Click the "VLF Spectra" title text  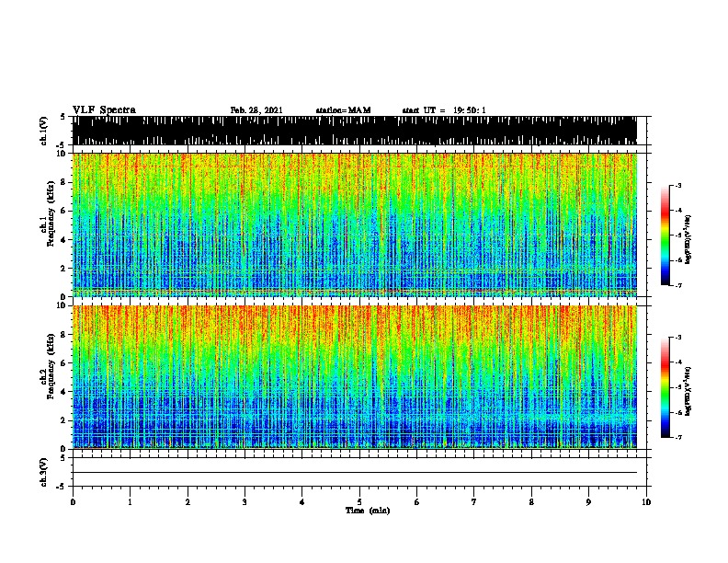pyautogui.click(x=104, y=110)
